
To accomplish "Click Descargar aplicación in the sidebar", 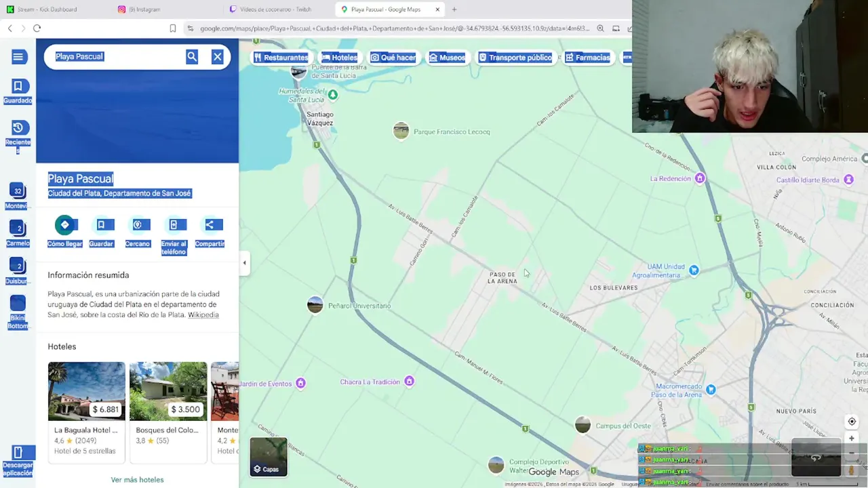I will point(18,460).
